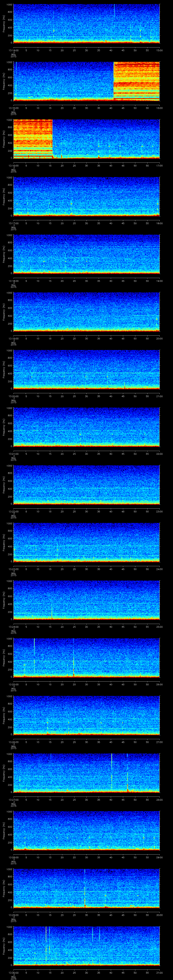The width and height of the screenshot is (173, 980).
Task: Select the spectrogram panel starting at 13:25:00
Action: click(x=87, y=658)
